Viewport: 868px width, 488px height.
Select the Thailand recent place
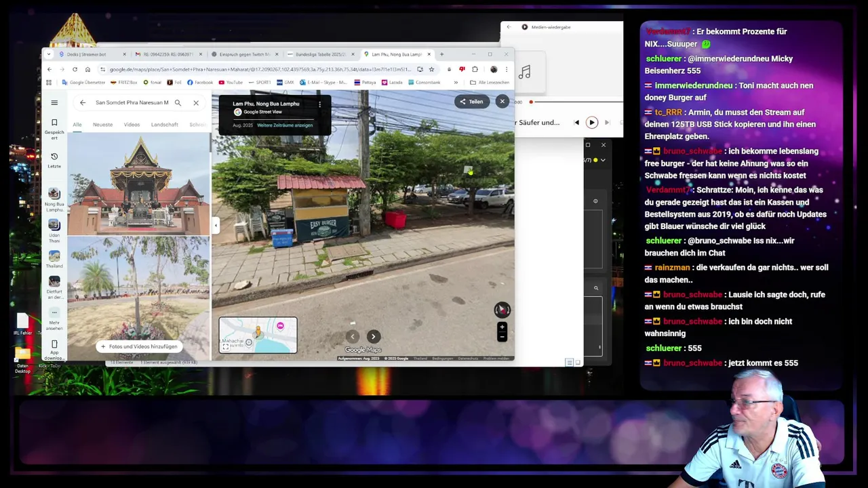54,260
